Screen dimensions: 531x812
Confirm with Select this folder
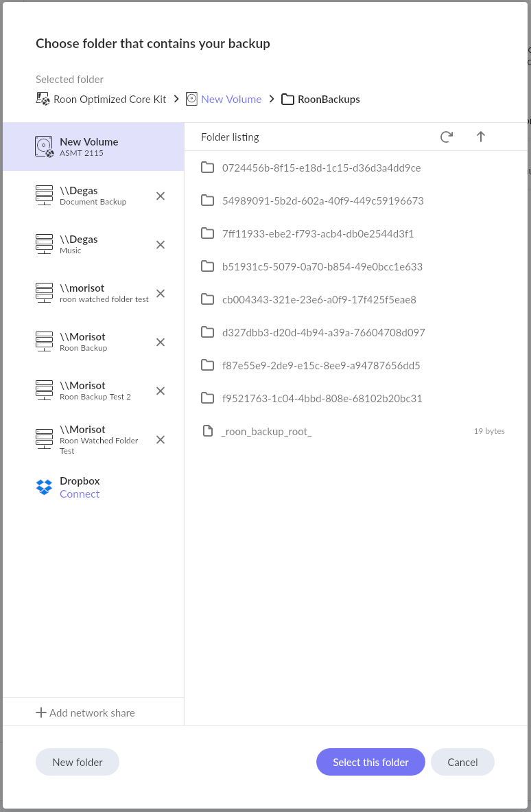370,762
